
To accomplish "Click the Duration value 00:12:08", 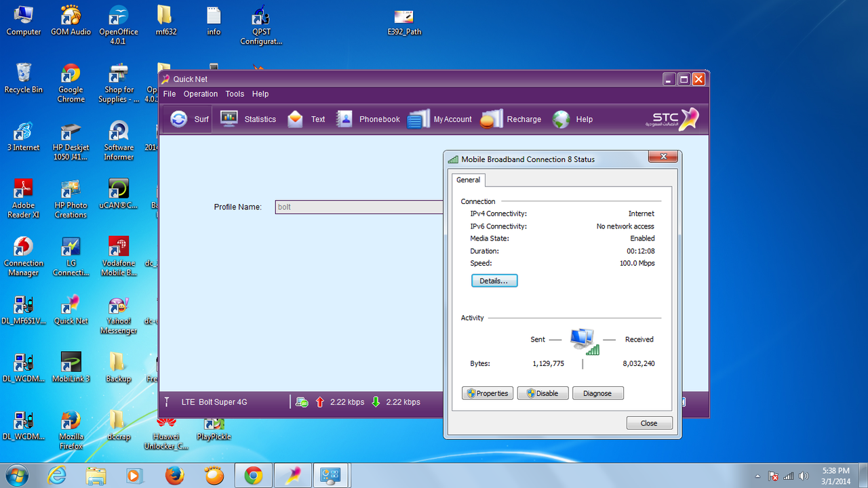I will pos(640,251).
